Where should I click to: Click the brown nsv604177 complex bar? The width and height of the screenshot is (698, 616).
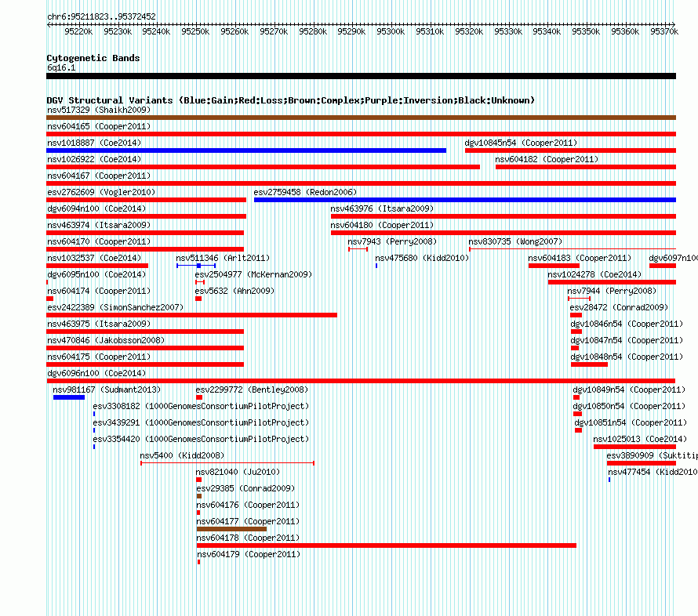(x=231, y=529)
